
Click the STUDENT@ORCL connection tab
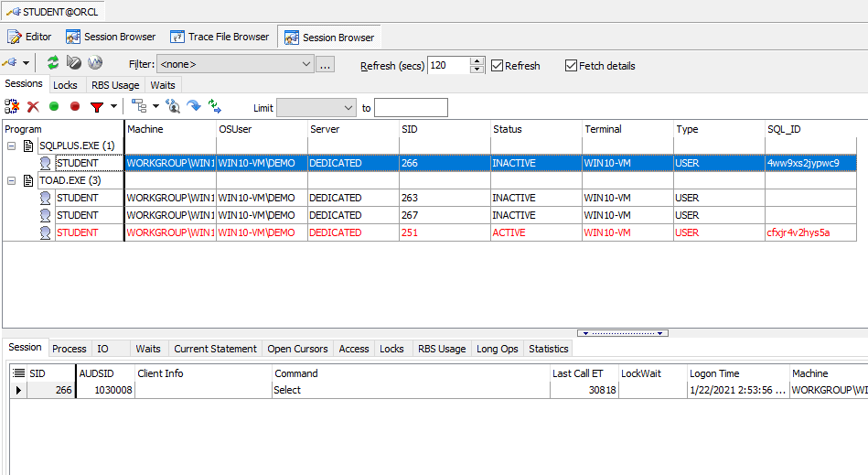52,12
